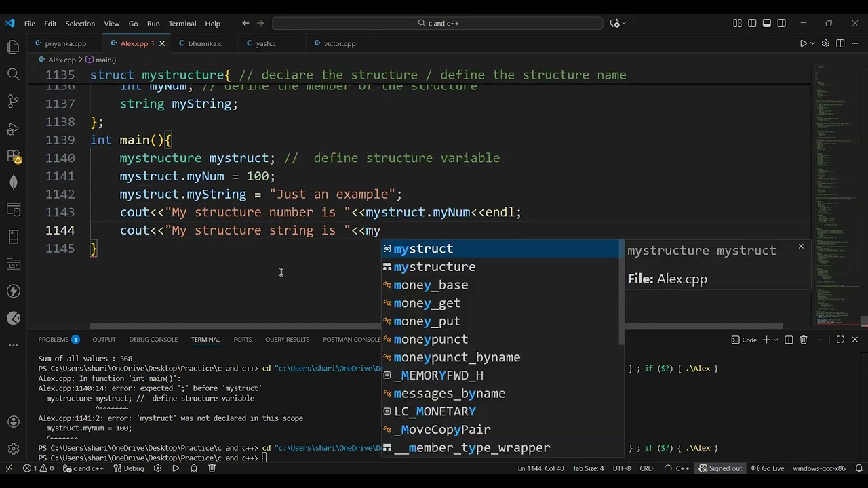This screenshot has width=868, height=488.
Task: Open the Thunder Client lightning bolt icon
Action: (x=13, y=291)
